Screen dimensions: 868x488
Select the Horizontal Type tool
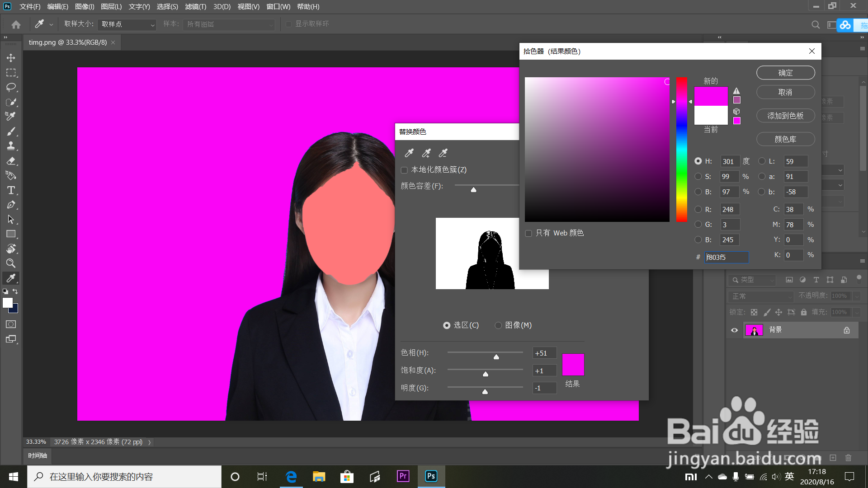coord(11,190)
